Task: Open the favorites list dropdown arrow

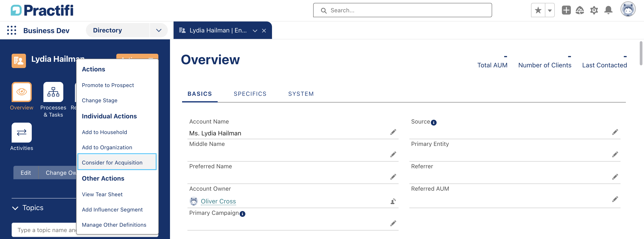Action: click(x=550, y=10)
